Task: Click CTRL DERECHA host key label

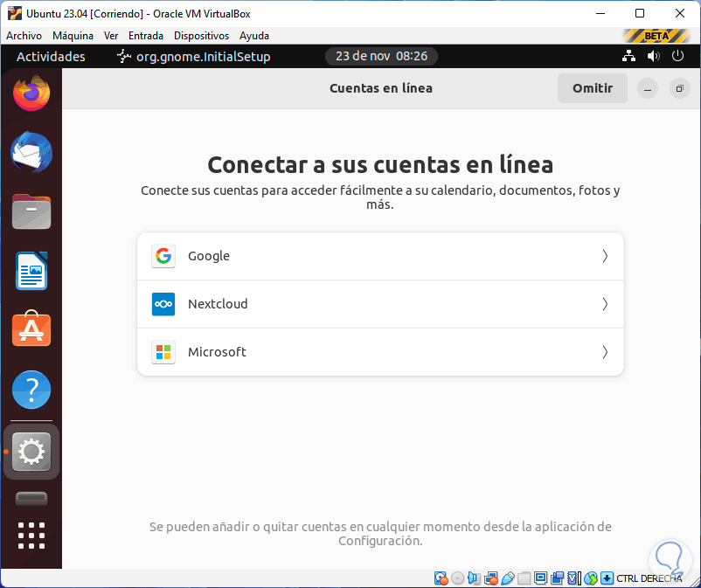Action: (x=649, y=578)
